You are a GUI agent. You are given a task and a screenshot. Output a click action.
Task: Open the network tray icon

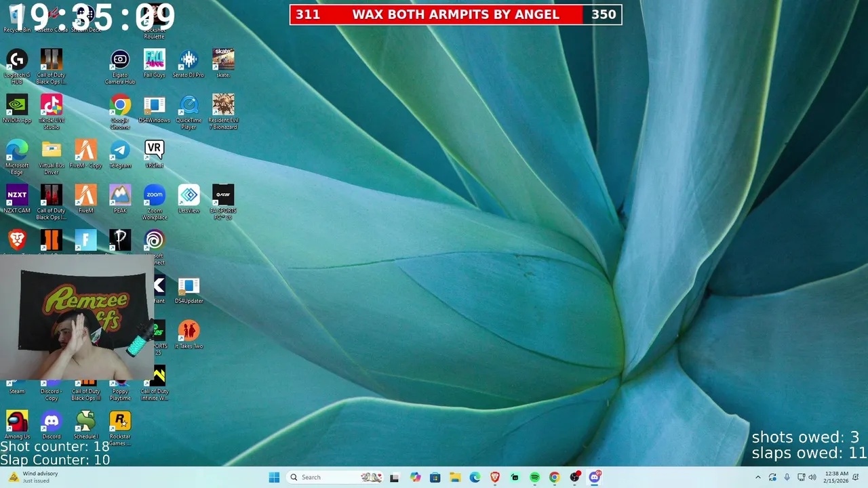(801, 477)
